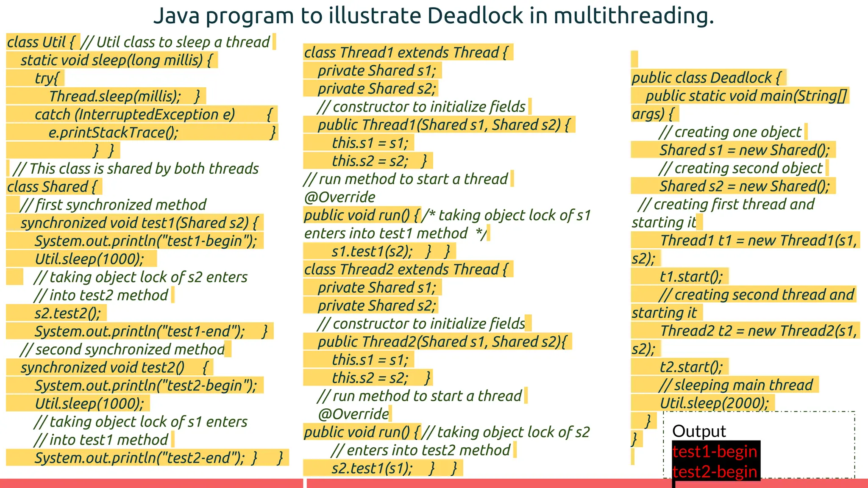The height and width of the screenshot is (488, 868).
Task: Select the line 'class Util {'
Action: [x=41, y=42]
